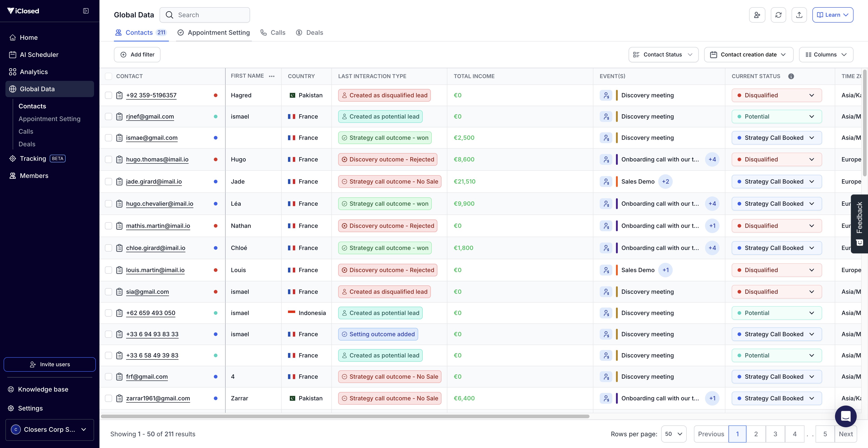Tick checkbox for rjnef@gmail.com row
Image resolution: width=868 pixels, height=448 pixels.
tap(108, 117)
